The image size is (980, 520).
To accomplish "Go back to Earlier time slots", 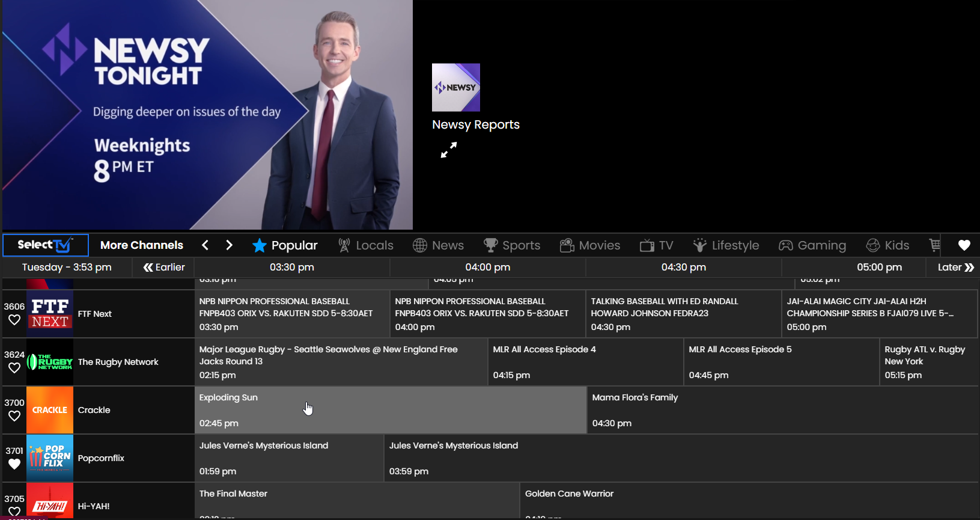I will point(164,268).
